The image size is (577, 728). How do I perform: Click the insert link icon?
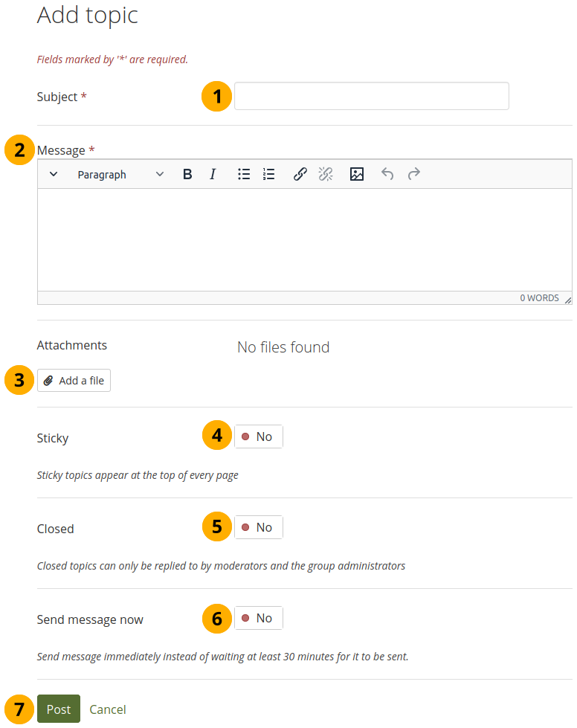coord(300,175)
